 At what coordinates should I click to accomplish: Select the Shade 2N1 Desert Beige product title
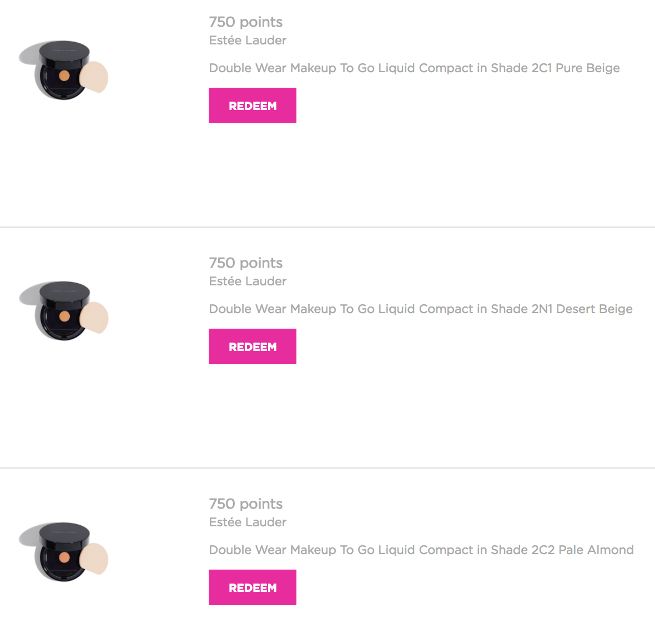coord(420,309)
